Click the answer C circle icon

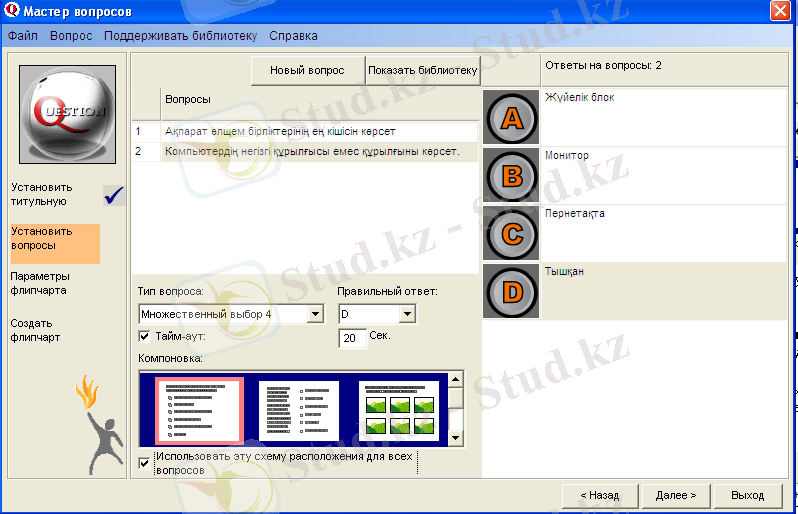(x=511, y=234)
